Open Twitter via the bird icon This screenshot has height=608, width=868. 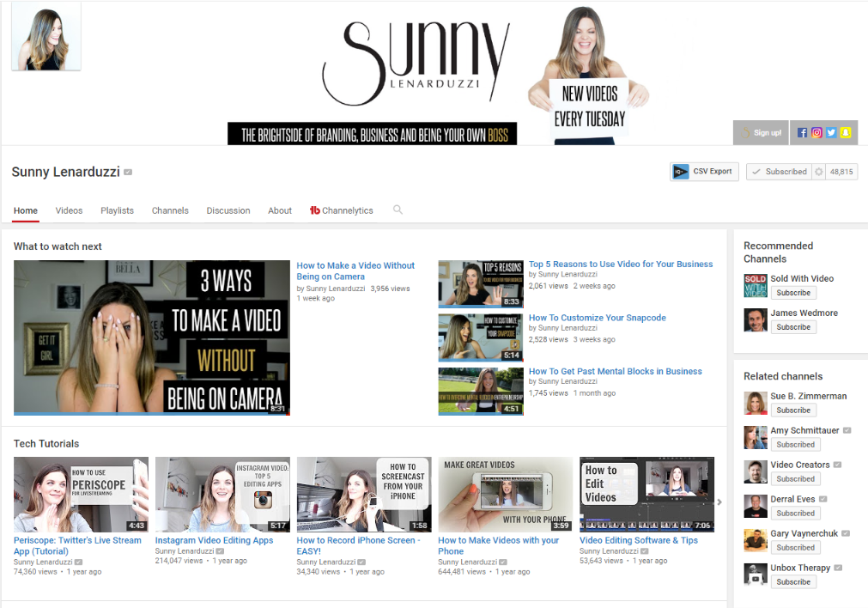click(x=830, y=132)
